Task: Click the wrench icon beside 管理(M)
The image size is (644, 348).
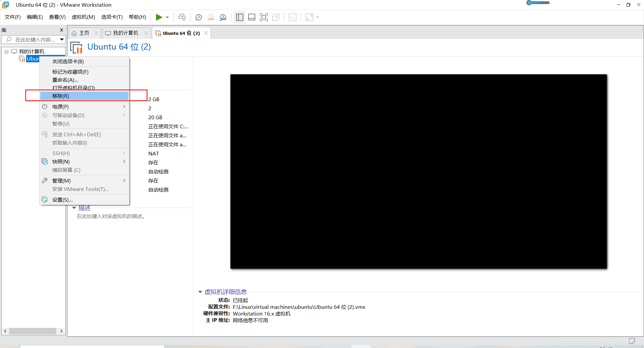Action: coord(45,181)
